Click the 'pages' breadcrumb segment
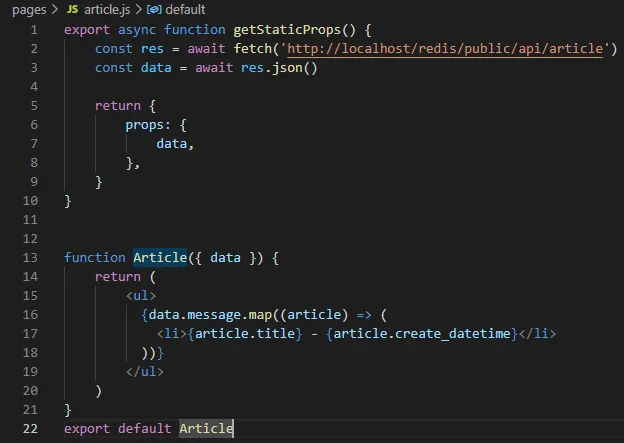 [29, 10]
